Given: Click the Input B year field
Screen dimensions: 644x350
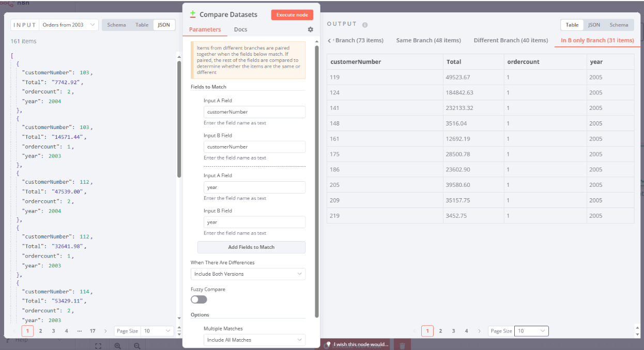Looking at the screenshot, I should click(x=254, y=222).
